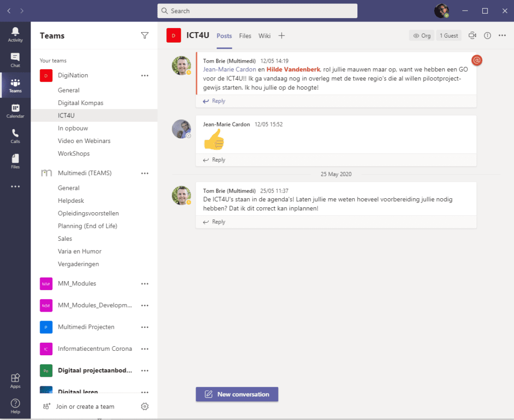The width and height of the screenshot is (514, 420).
Task: Open manage teams settings gear
Action: pos(145,406)
